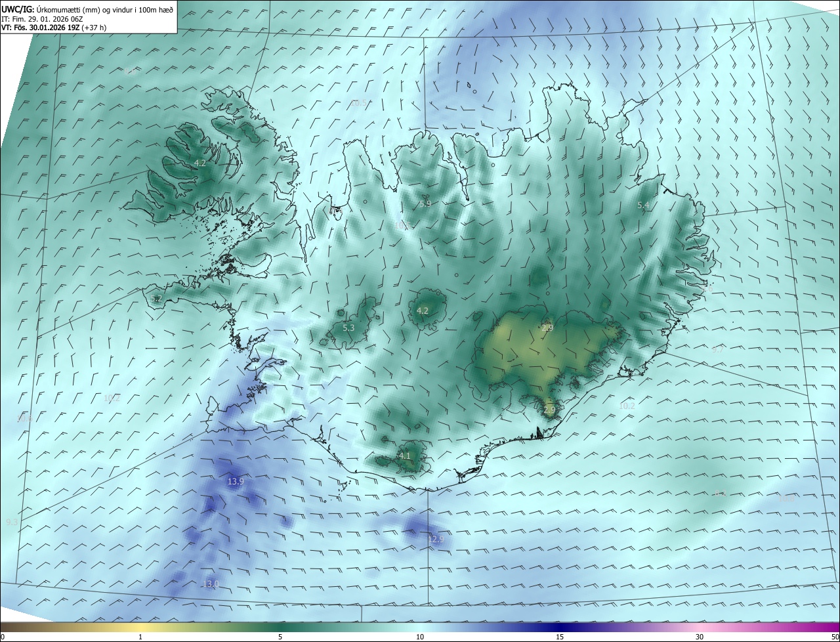Click the 13.9 precipitable water value
This screenshot has width=840, height=642.
coord(236,481)
